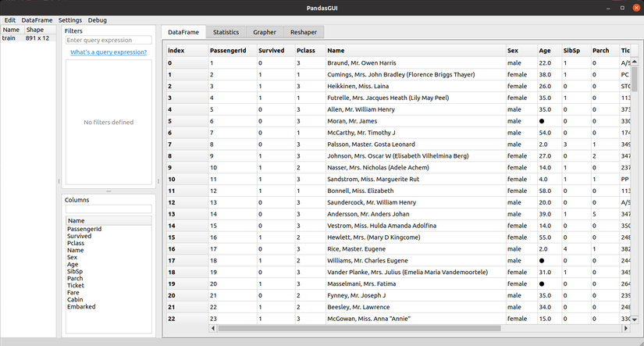The width and height of the screenshot is (644, 346).
Task: Open the Debug menu
Action: 97,20
